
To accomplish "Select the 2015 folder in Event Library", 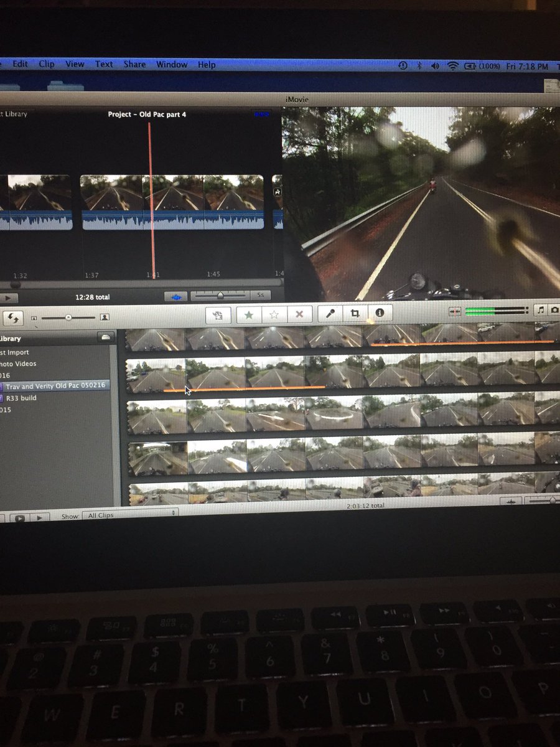I will pyautogui.click(x=6, y=410).
